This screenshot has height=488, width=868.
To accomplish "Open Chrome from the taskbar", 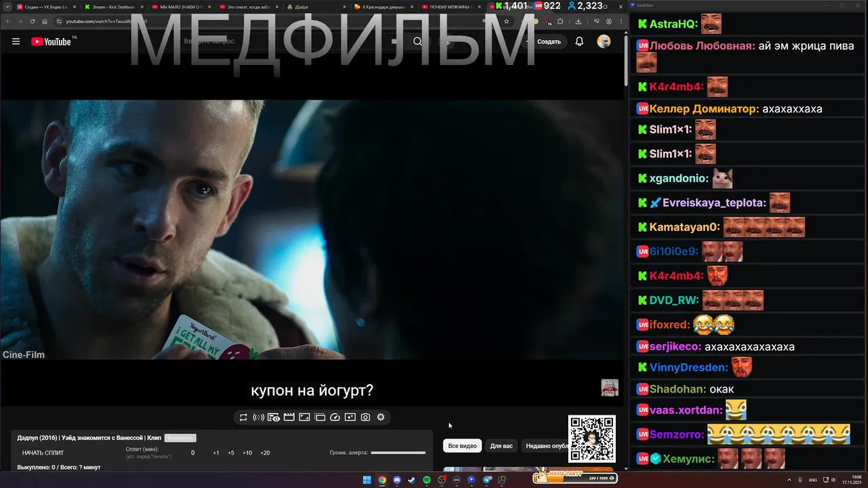I will coord(382,480).
